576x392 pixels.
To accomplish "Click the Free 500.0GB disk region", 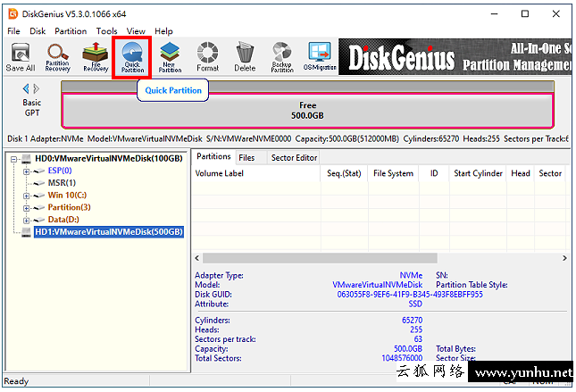I will coord(307,111).
